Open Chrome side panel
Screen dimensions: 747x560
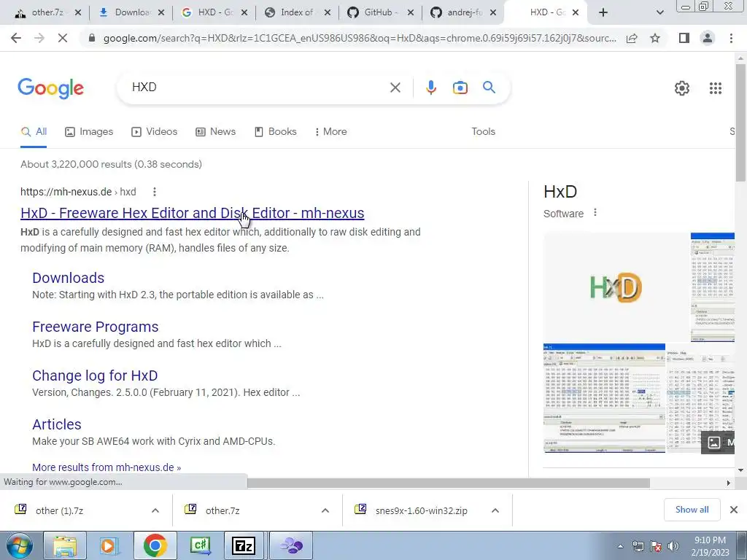(684, 38)
